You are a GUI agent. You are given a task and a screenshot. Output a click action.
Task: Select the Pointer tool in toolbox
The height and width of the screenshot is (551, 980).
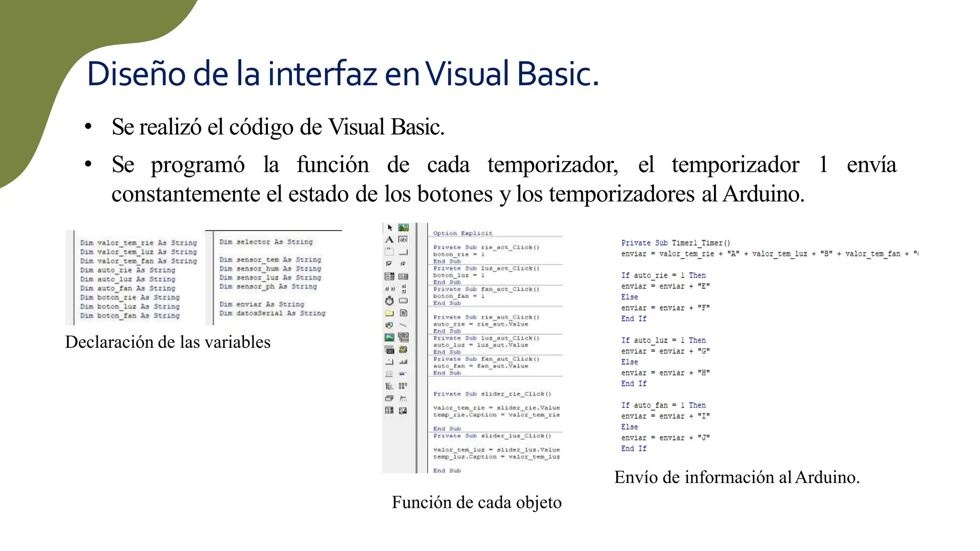tap(390, 228)
